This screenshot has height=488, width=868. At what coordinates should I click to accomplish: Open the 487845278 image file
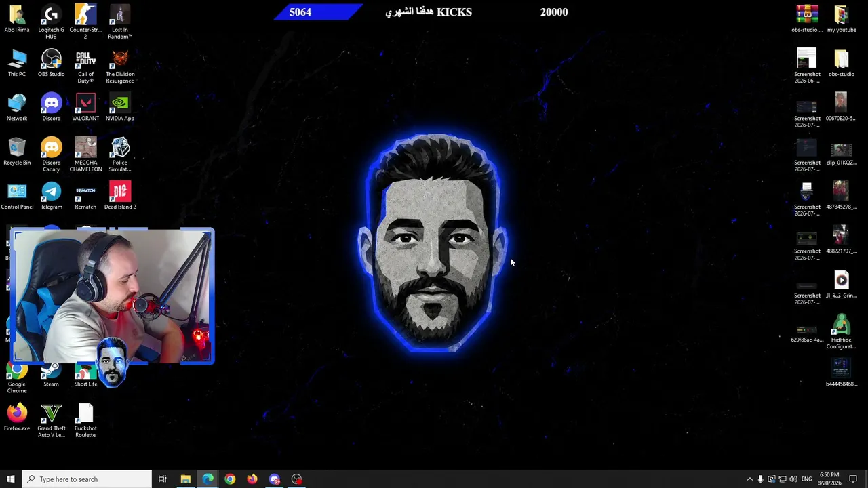pos(841,197)
